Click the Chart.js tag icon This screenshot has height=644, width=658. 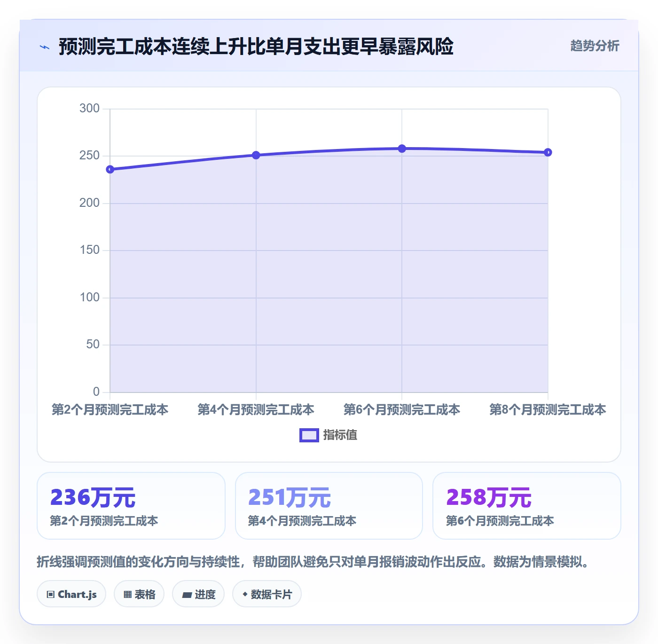pos(51,595)
